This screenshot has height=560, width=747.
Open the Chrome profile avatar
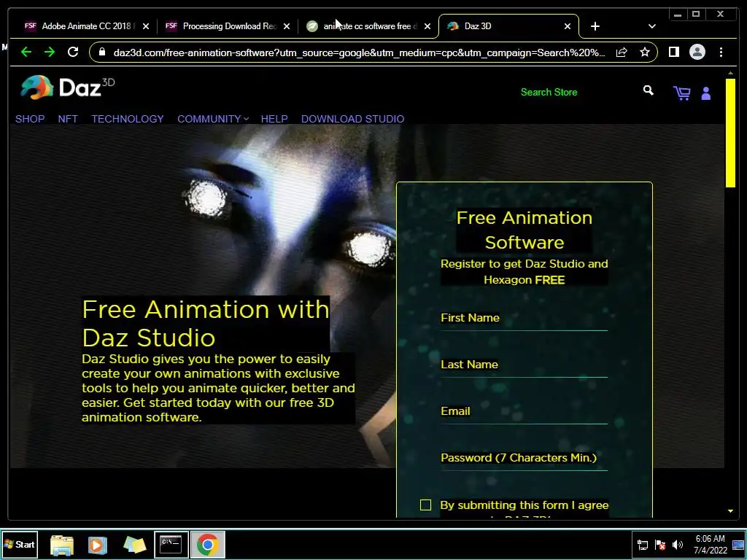697,52
